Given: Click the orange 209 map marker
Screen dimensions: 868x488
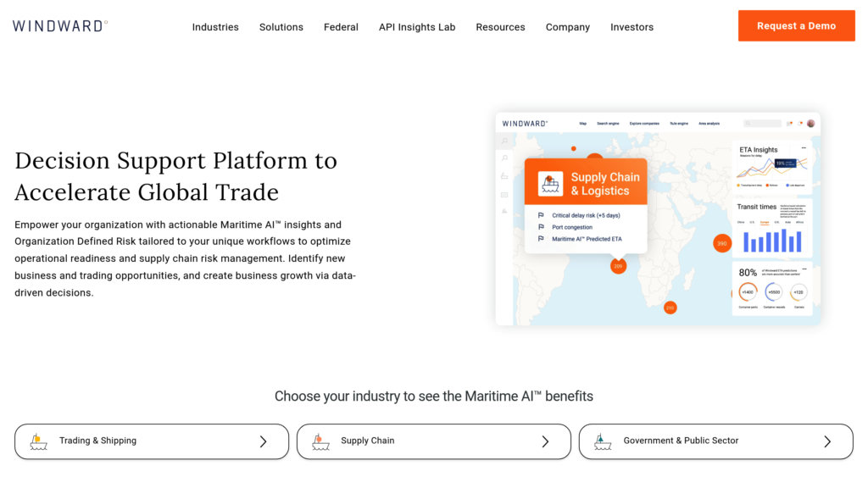Looking at the screenshot, I should click(618, 266).
